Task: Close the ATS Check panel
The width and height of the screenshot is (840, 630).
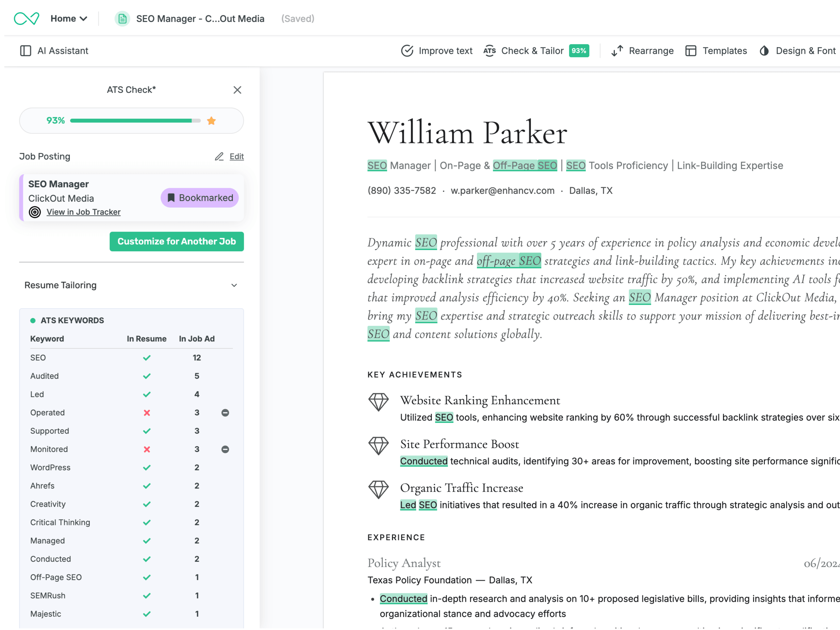Action: (x=237, y=90)
